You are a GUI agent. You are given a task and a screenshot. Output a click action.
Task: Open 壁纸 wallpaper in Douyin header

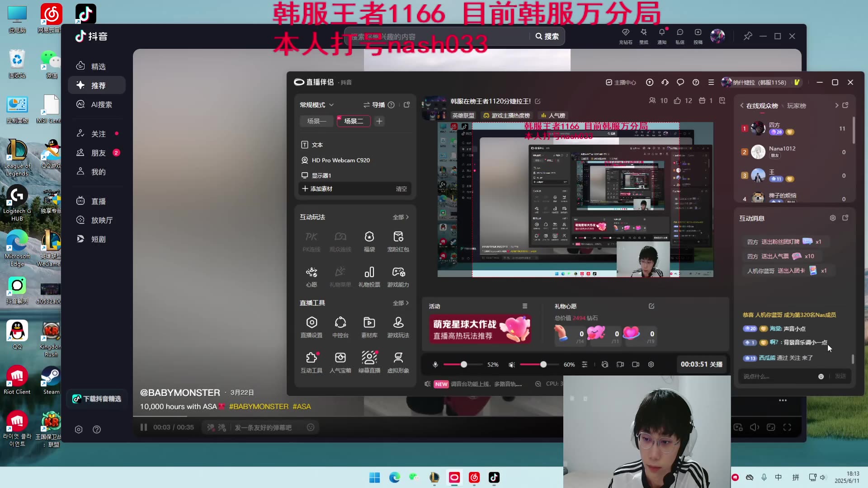point(644,36)
